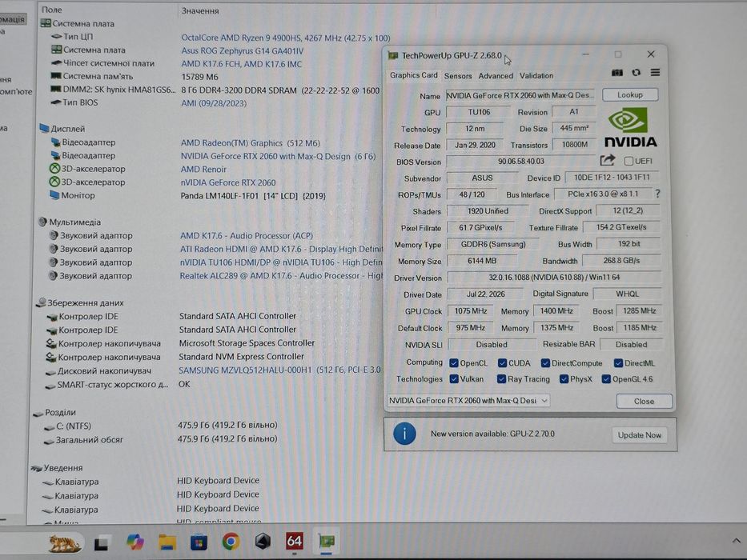The image size is (747, 560).
Task: Open the GPU-Z hamburger menu
Action: [x=656, y=72]
